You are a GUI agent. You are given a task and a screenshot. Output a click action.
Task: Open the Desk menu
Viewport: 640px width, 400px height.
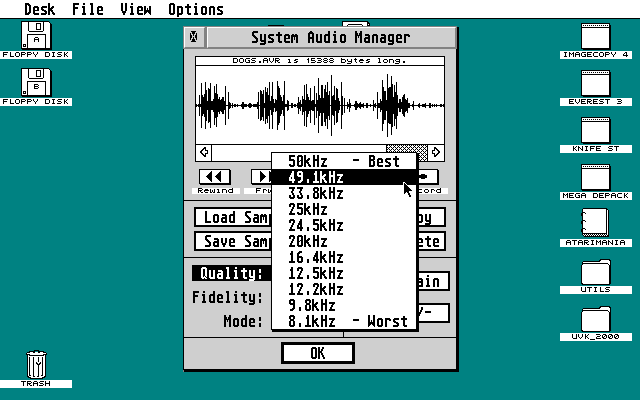40,9
